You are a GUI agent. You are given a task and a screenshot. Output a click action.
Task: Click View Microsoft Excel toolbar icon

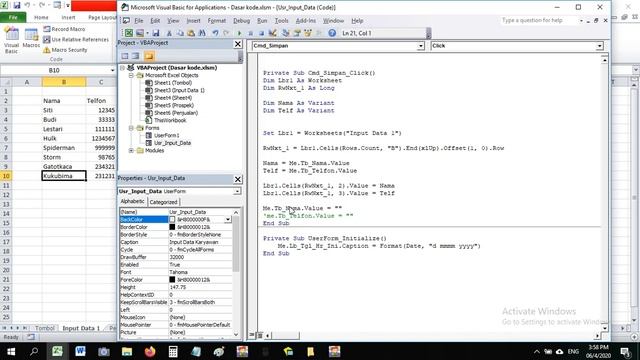click(129, 33)
